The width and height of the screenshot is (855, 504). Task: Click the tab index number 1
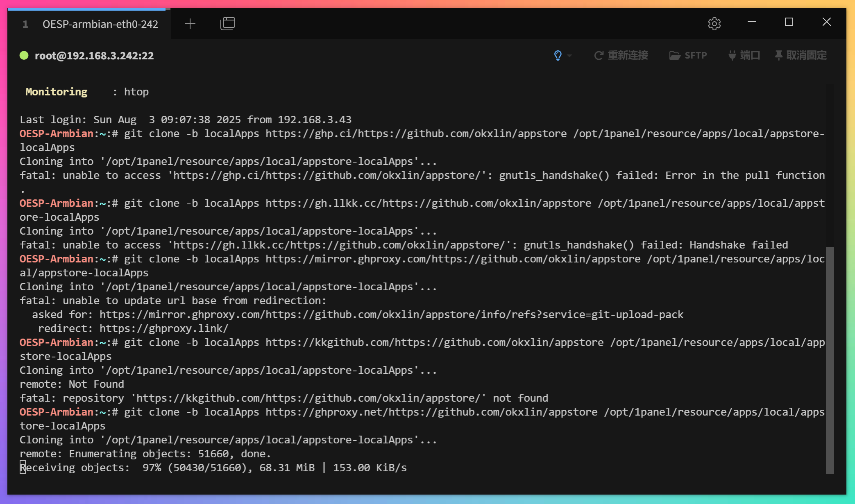25,24
